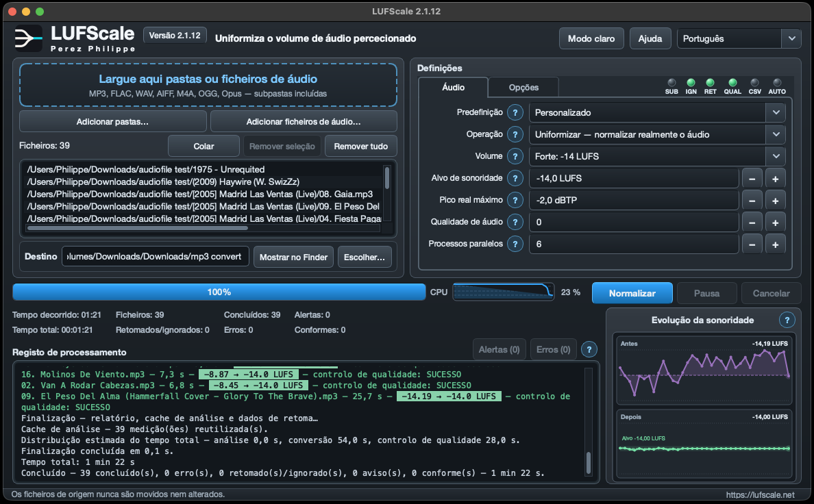Click the QUAL status indicator
Viewport: 814px width, 504px height.
(732, 86)
